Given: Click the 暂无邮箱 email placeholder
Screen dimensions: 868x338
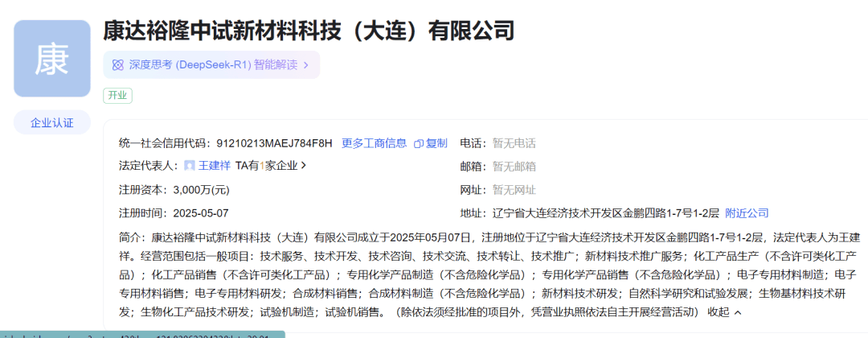Looking at the screenshot, I should click(x=514, y=167).
